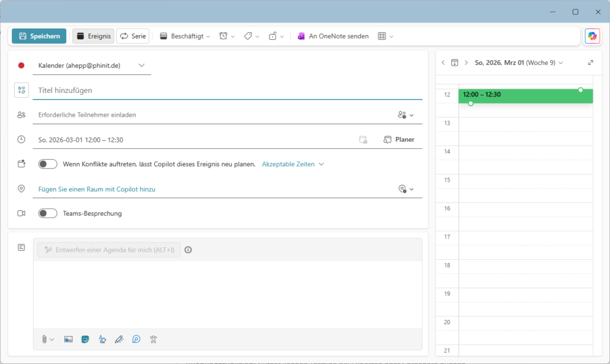Run the accessibility checker
Image resolution: width=610 pixels, height=364 pixels.
coord(153,338)
